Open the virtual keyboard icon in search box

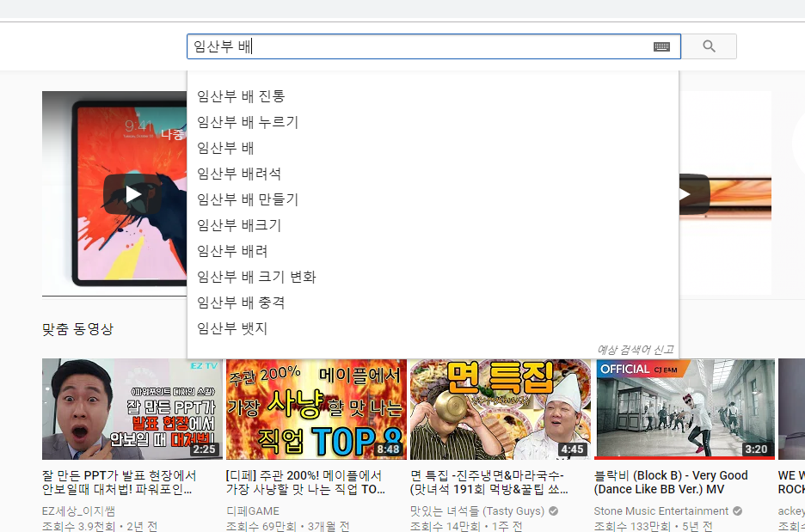[661, 47]
